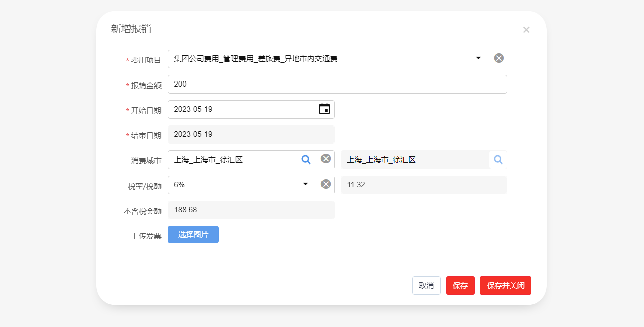The width and height of the screenshot is (644, 327).
Task: Open the calendar picker for 开始日期
Action: (x=325, y=109)
